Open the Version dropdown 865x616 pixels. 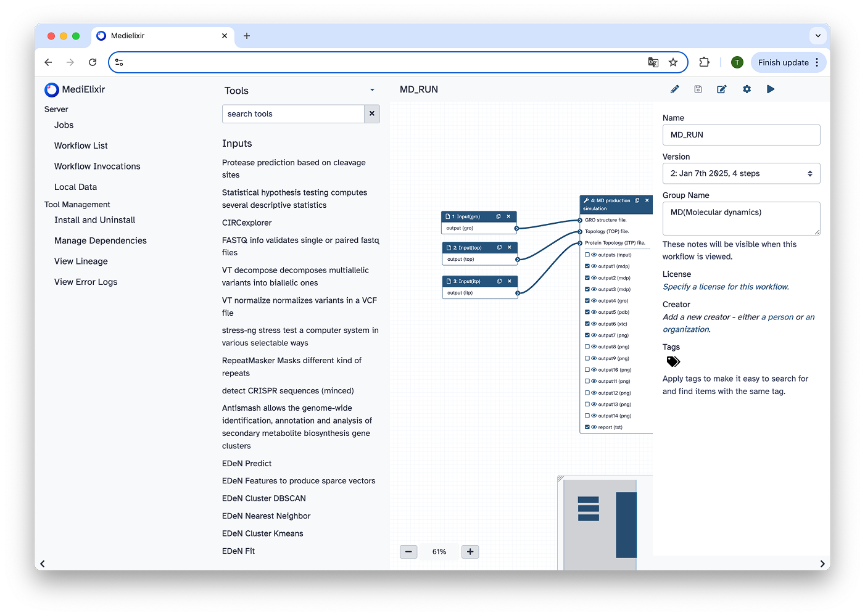coord(741,173)
